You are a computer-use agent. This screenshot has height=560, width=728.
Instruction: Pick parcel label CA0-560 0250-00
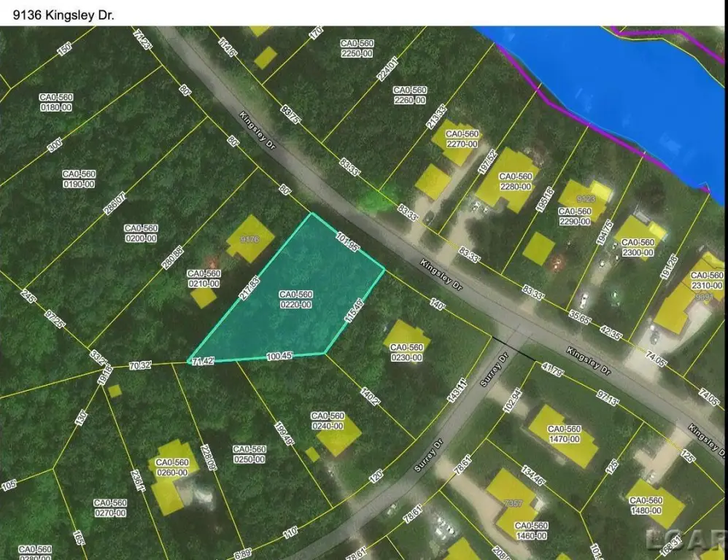pos(249,454)
